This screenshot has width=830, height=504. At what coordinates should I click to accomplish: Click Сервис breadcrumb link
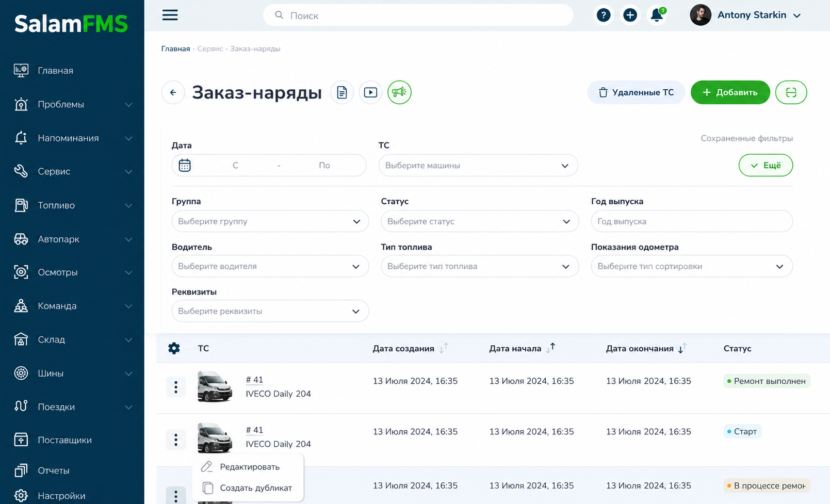pyautogui.click(x=210, y=48)
